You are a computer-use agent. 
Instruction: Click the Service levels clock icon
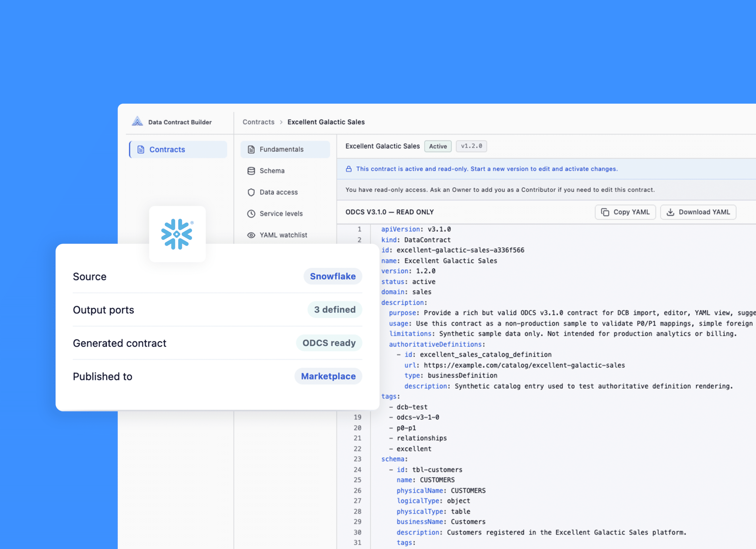point(251,214)
